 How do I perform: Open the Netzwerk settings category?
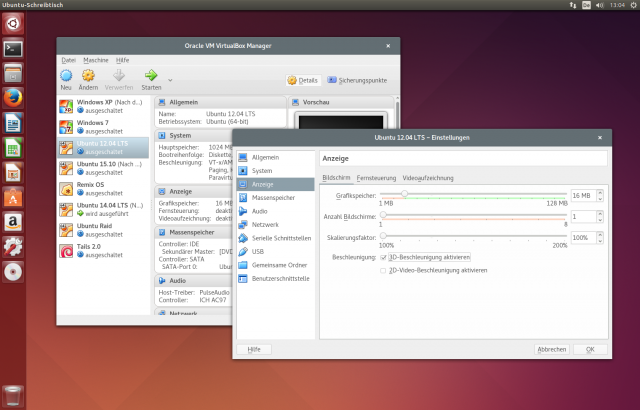tap(276, 225)
